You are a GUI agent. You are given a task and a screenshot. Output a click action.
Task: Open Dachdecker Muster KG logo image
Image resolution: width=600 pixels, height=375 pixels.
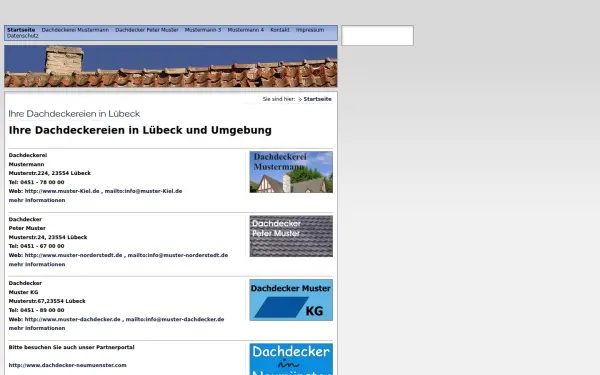click(291, 300)
